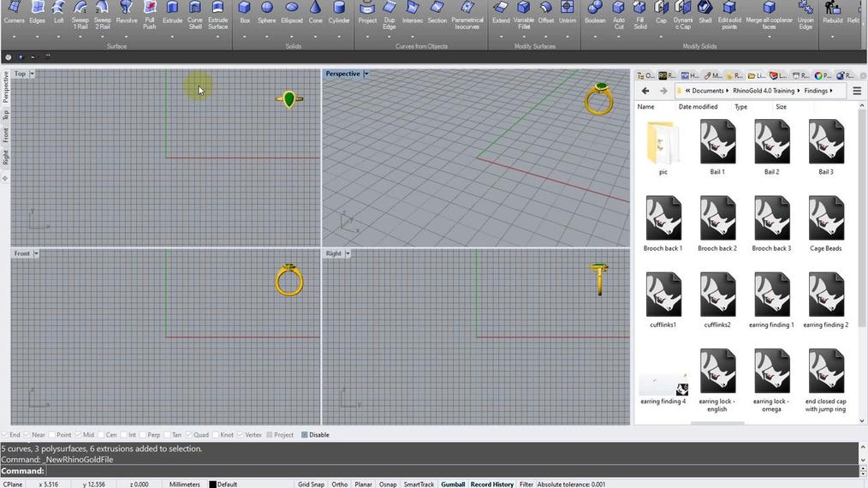
Task: Select the Variable Fillet tool
Action: 524,15
